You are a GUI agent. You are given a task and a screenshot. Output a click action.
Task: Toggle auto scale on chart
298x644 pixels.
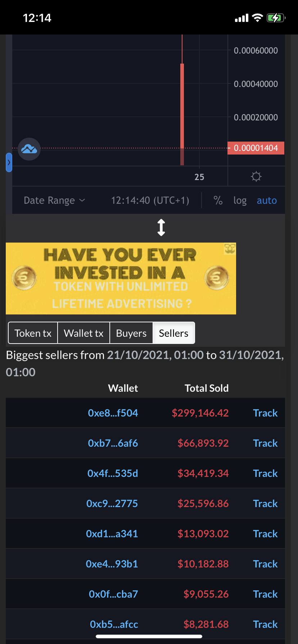(x=267, y=200)
